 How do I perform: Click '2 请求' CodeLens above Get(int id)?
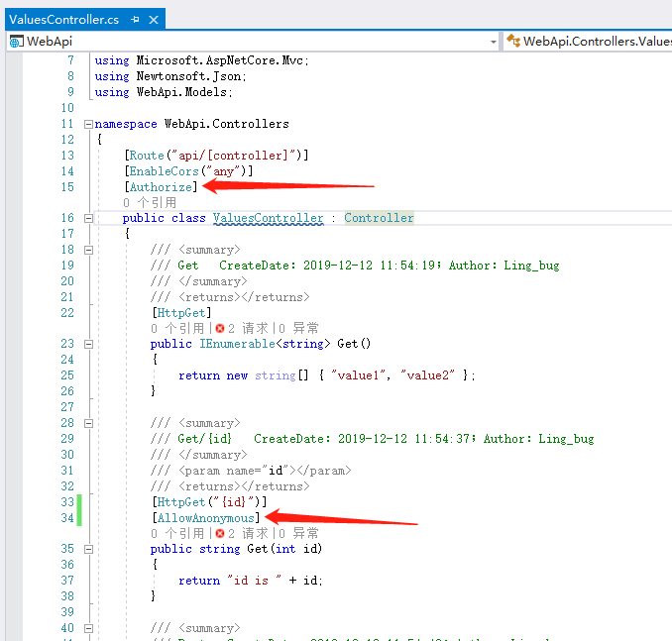248,533
